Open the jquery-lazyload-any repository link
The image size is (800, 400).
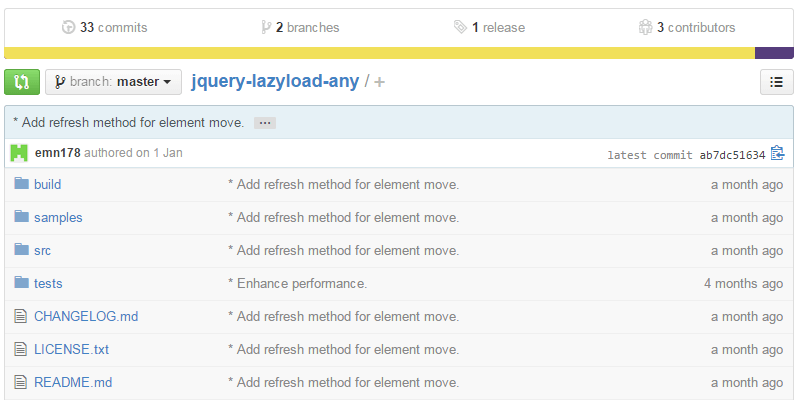[275, 82]
